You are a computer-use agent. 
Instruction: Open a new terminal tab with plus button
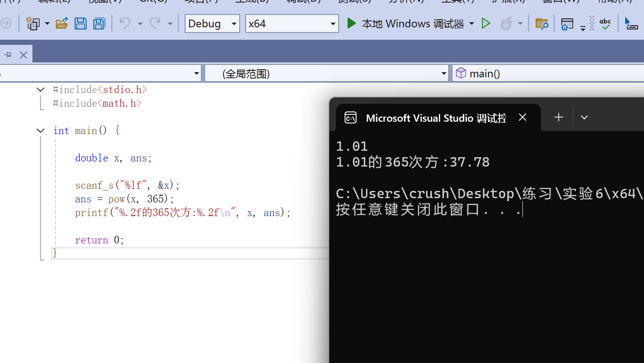(x=558, y=117)
